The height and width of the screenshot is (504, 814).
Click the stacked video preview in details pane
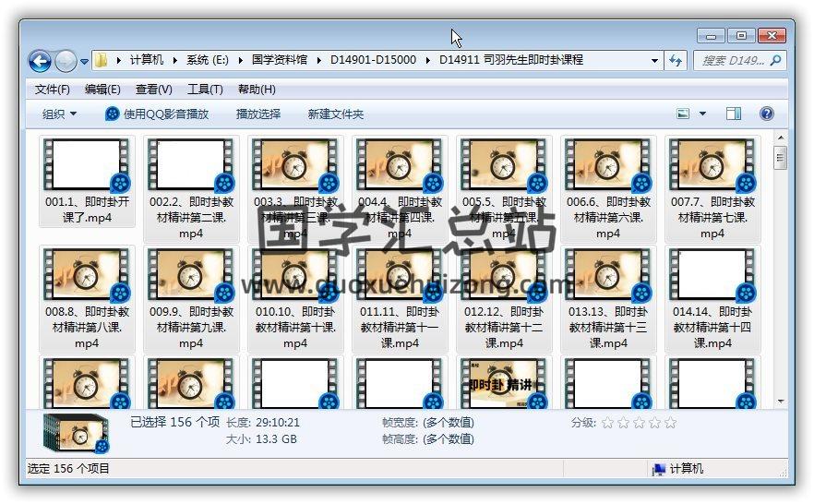(77, 434)
